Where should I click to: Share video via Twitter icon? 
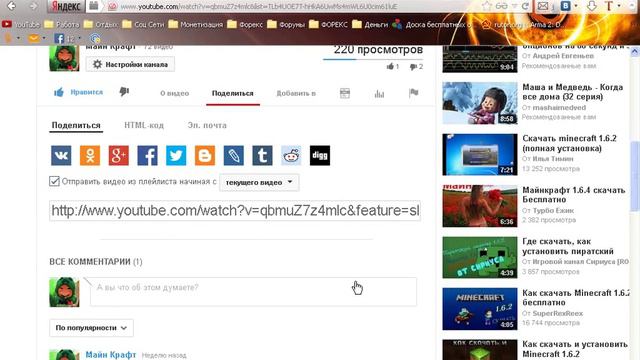click(176, 156)
